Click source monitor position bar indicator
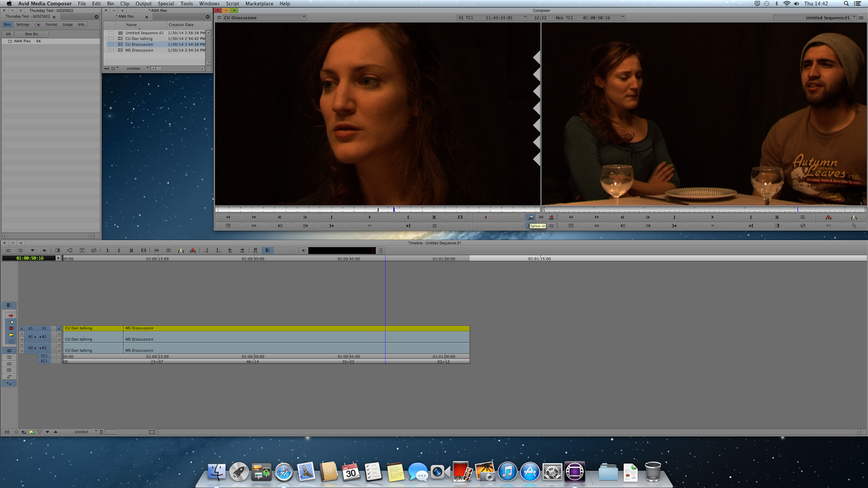 394,209
